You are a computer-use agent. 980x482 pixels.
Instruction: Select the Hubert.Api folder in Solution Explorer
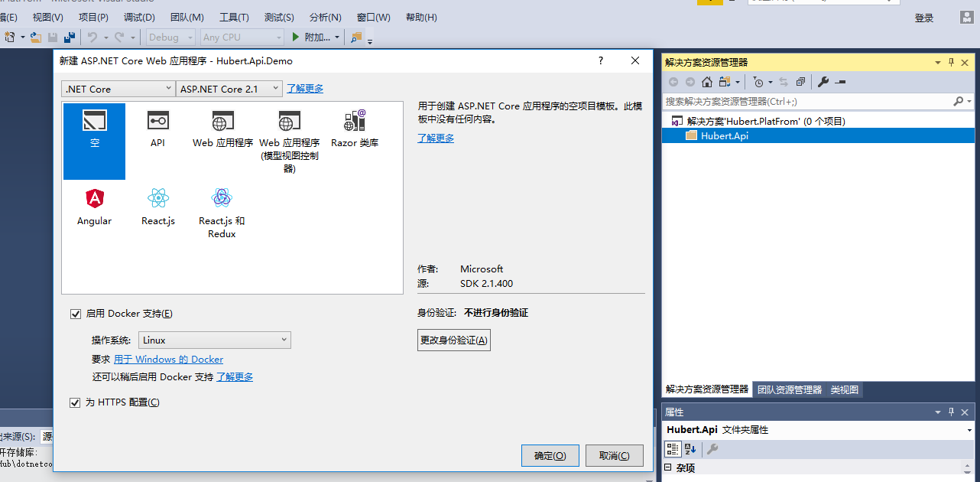(x=818, y=135)
